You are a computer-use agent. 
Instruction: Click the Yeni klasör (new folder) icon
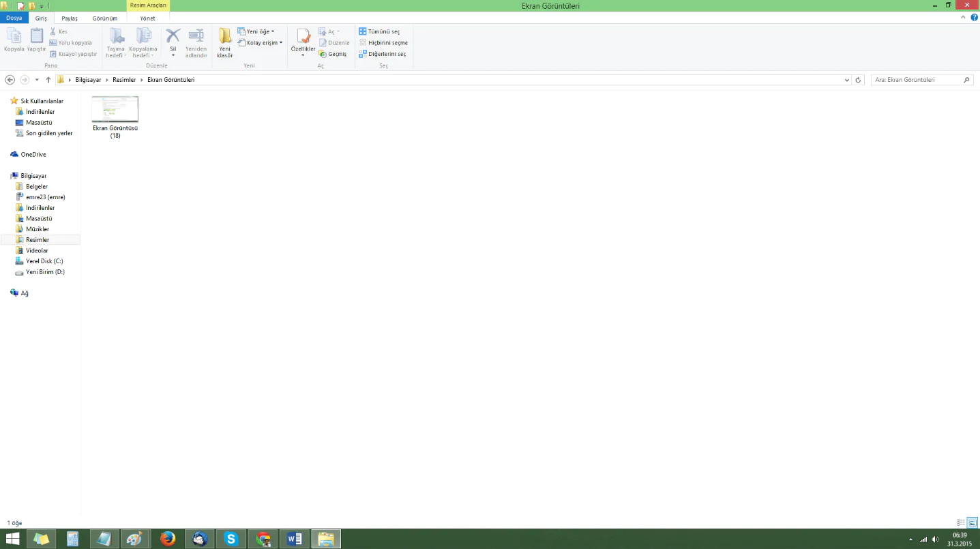(225, 37)
